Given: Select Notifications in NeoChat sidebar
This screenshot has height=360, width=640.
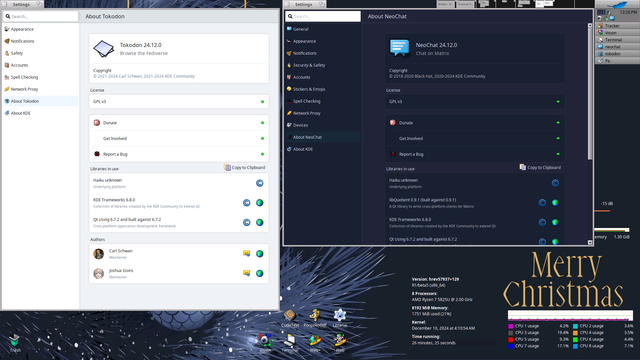Looking at the screenshot, I should click(x=323, y=53).
